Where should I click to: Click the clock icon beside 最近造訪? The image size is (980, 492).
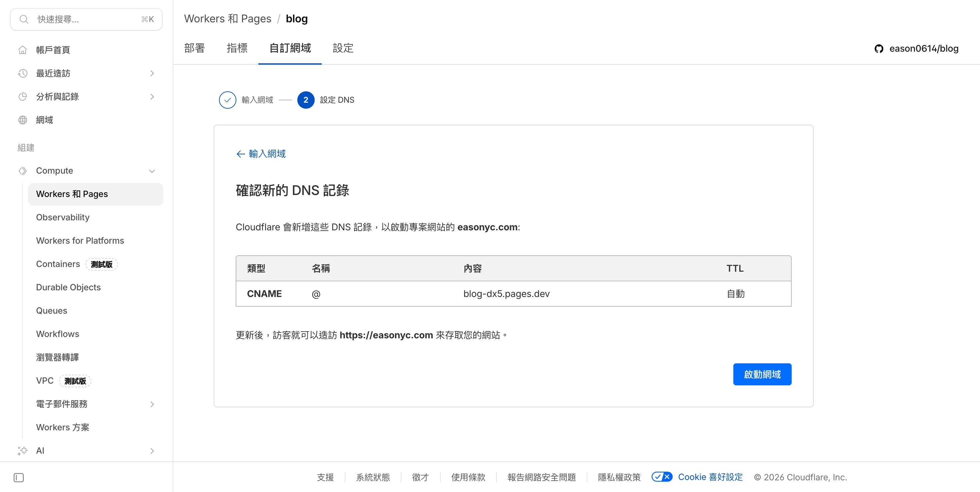pos(23,73)
